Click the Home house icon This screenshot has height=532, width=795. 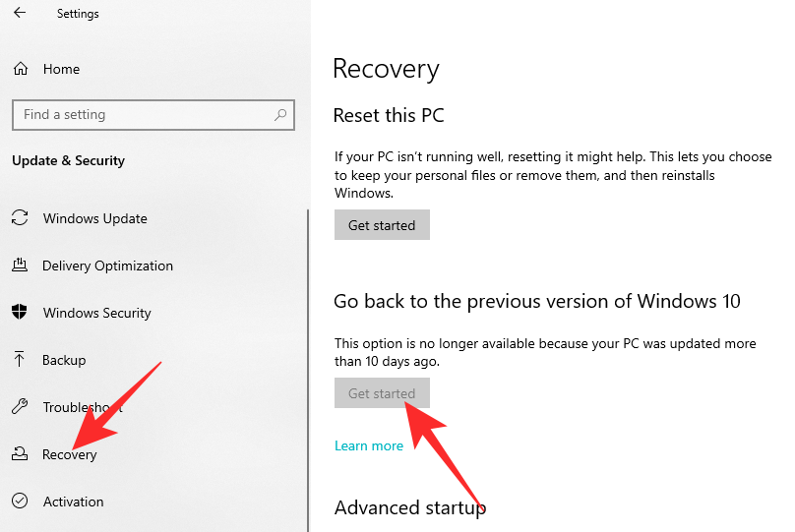tap(20, 70)
